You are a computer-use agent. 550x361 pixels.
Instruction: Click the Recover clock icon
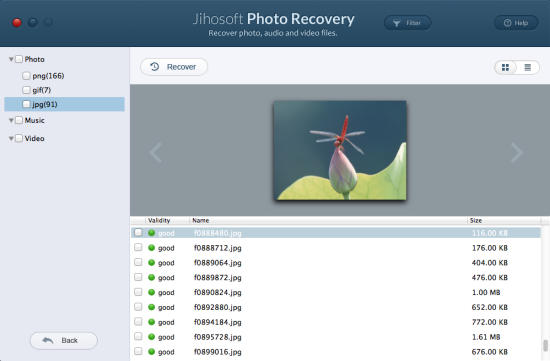(x=155, y=67)
